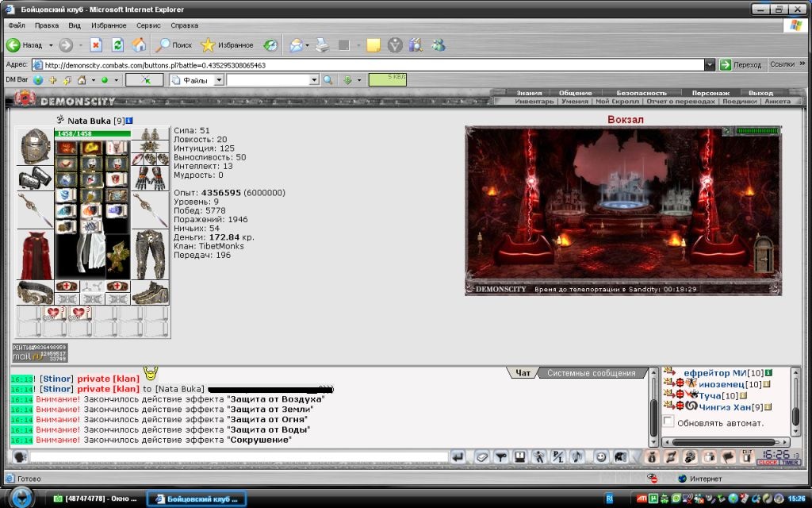This screenshot has width=812, height=508.
Task: Toggle the Обновлять автомат. checkbox
Action: pyautogui.click(x=668, y=422)
